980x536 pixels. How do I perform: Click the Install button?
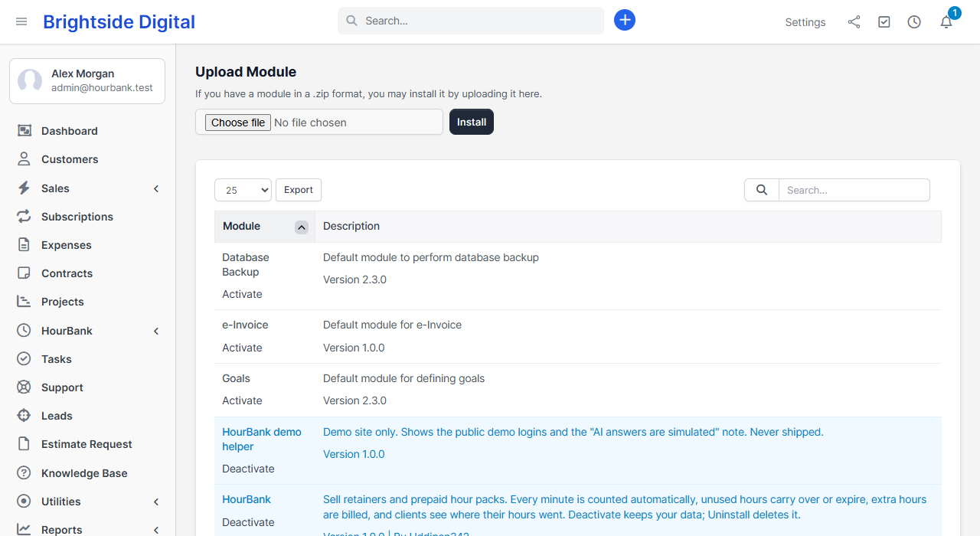pyautogui.click(x=472, y=122)
